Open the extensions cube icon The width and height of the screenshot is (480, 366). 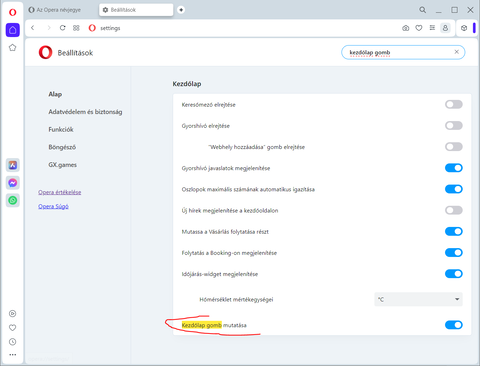tap(464, 28)
